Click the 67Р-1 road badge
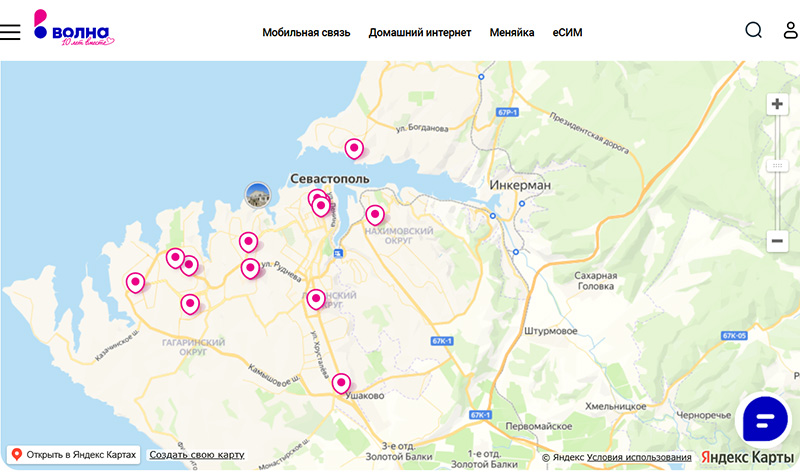800x472 pixels. click(x=507, y=112)
